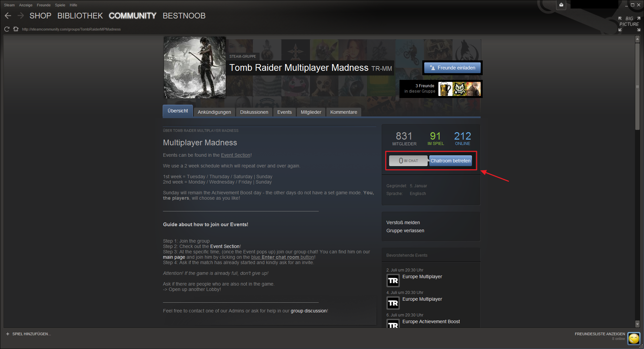The height and width of the screenshot is (349, 644).
Task: Click the Bevorstehende Events heading
Action: click(x=407, y=255)
